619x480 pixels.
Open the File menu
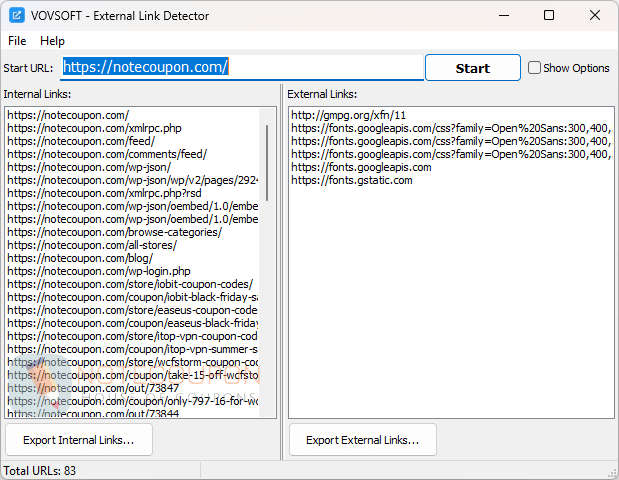coord(17,41)
